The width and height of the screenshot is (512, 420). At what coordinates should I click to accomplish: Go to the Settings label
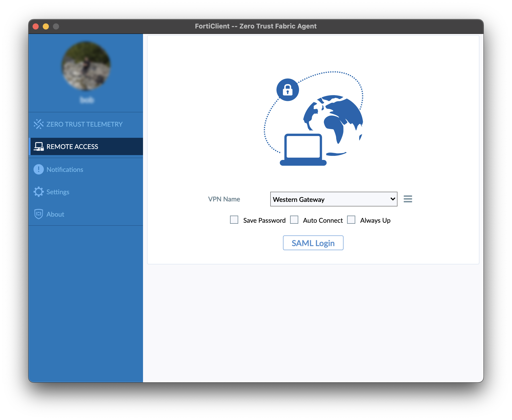(58, 192)
